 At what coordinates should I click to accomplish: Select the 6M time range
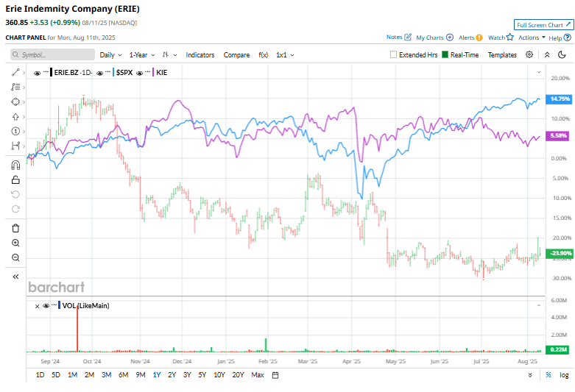(123, 375)
